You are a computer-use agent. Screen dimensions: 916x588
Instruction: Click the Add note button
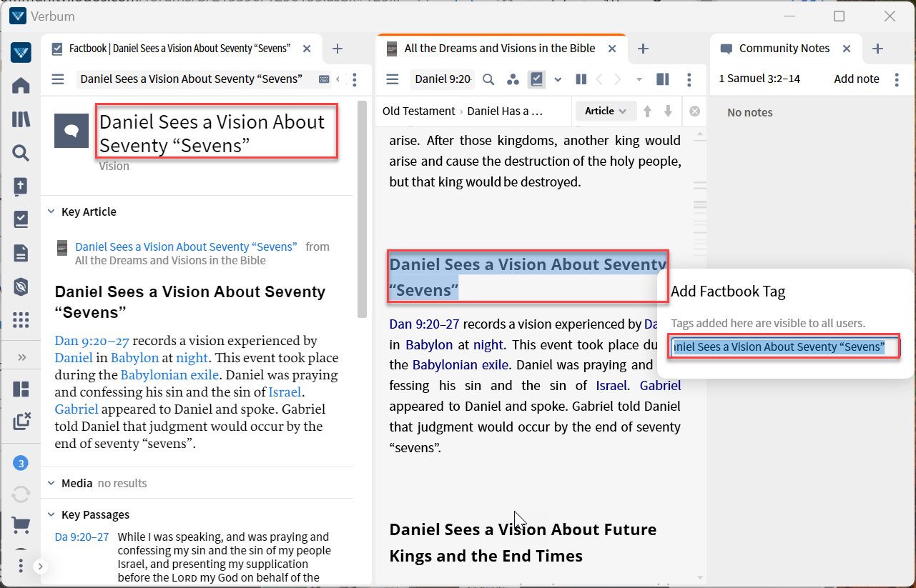pyautogui.click(x=857, y=79)
